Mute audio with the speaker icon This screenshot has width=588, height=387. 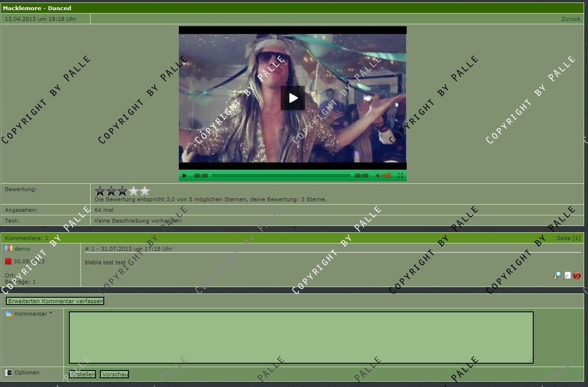(377, 176)
